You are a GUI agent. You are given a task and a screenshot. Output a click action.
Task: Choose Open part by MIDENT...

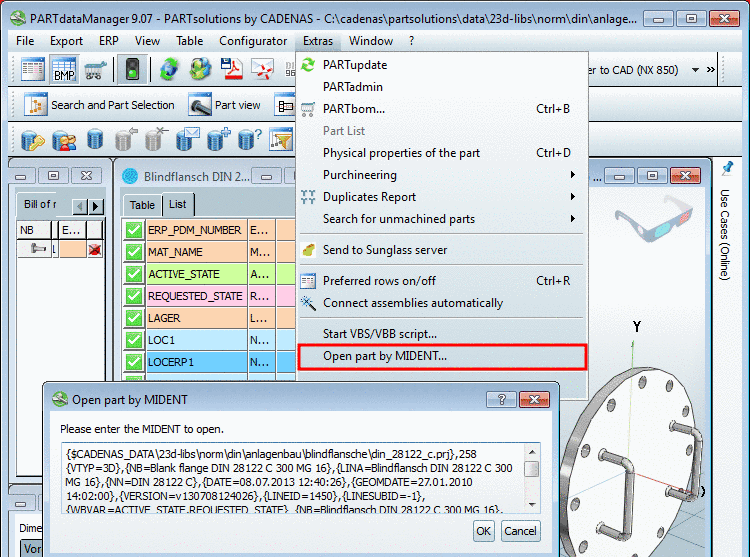point(441,356)
